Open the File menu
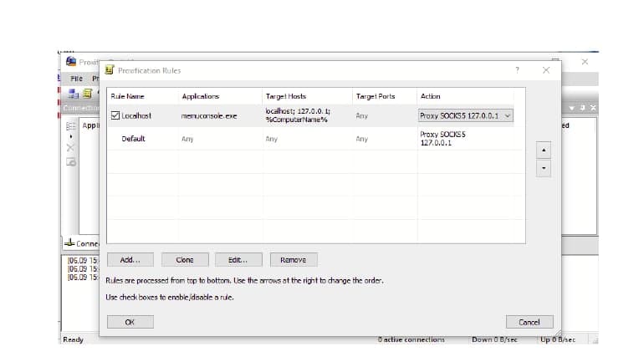 coord(75,78)
